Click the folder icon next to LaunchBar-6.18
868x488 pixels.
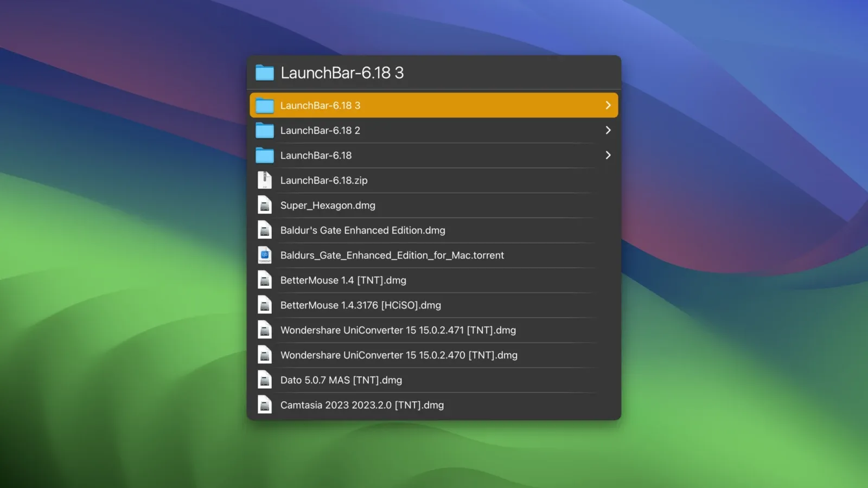tap(265, 155)
